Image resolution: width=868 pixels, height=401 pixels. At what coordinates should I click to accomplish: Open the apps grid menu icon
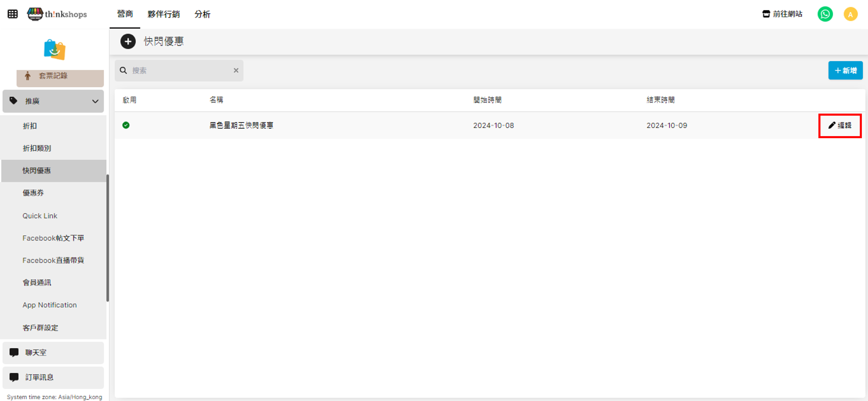pyautogui.click(x=12, y=14)
